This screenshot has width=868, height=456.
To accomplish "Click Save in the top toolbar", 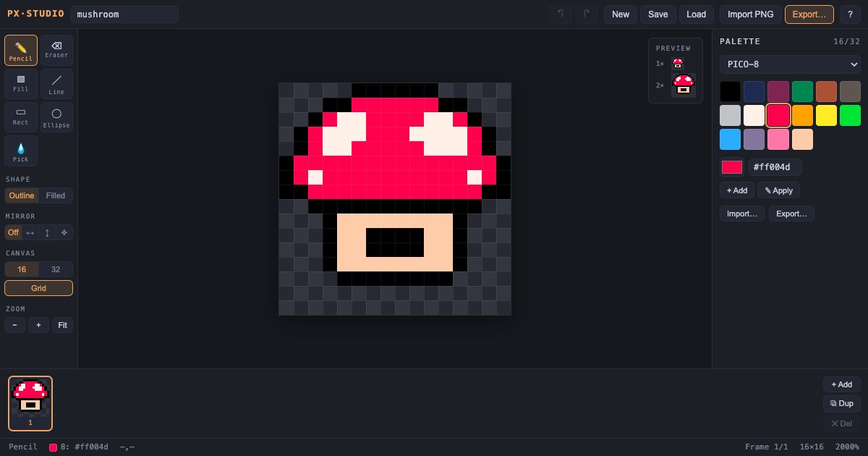I will point(658,14).
